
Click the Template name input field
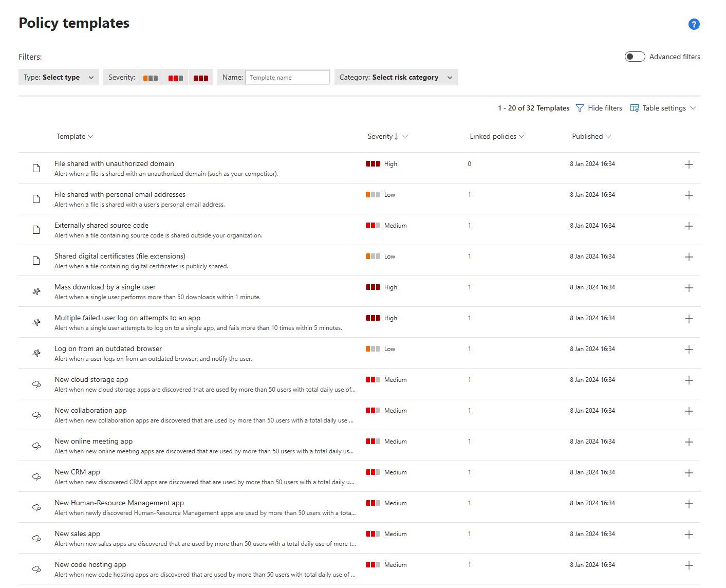pyautogui.click(x=287, y=77)
